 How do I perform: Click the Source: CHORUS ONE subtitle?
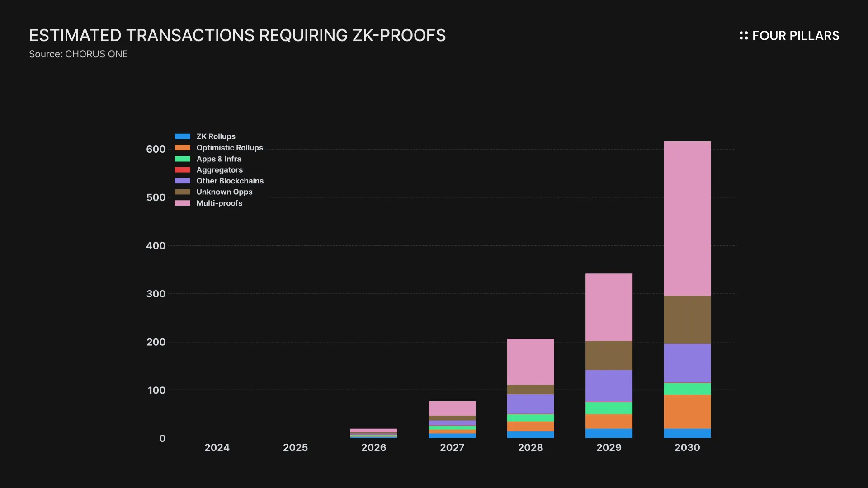tap(78, 54)
